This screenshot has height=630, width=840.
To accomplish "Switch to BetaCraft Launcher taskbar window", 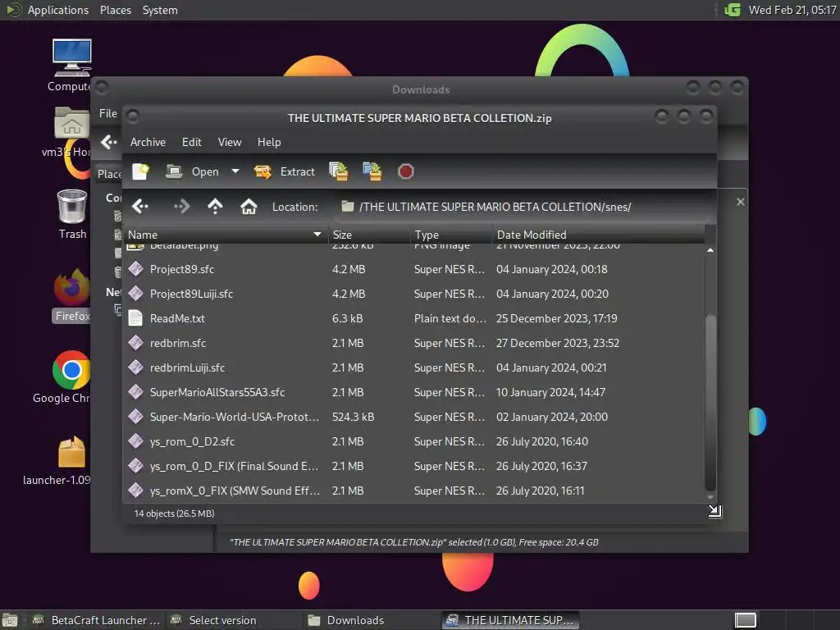I will tap(97, 620).
